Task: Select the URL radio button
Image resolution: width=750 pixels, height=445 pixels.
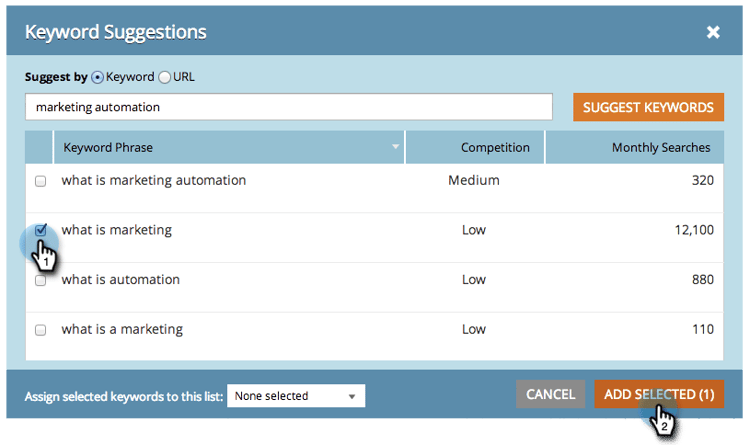Action: [x=165, y=77]
